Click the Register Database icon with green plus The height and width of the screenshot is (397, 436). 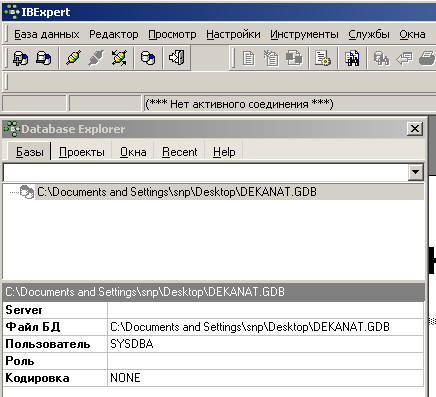pyautogui.click(x=21, y=58)
